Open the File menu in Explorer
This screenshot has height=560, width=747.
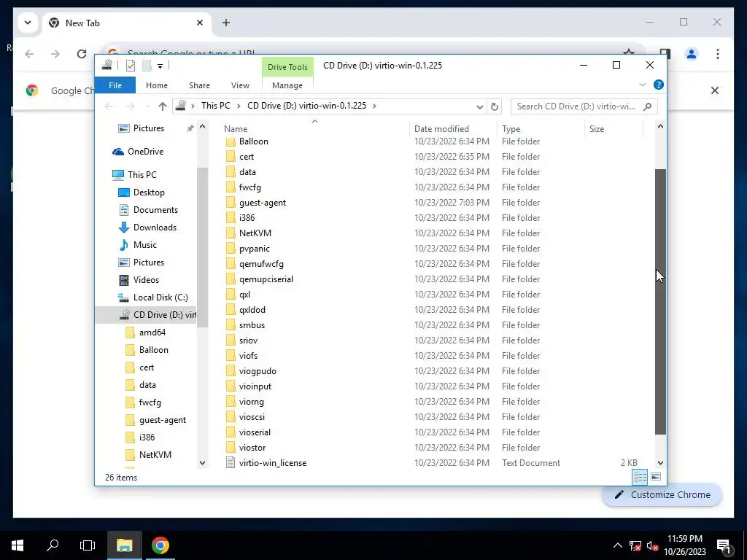[x=115, y=85]
